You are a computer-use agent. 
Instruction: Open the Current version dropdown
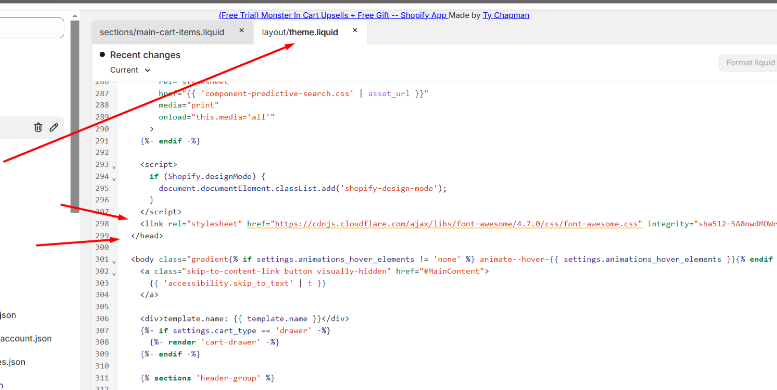point(130,70)
